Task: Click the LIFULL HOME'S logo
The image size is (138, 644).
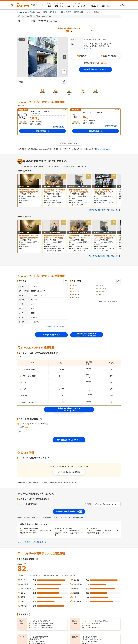Action: point(19,5)
